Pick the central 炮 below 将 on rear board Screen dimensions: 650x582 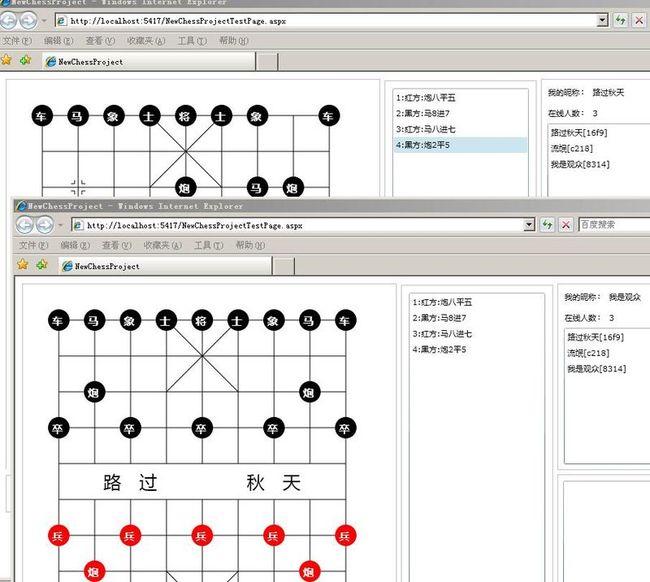(x=185, y=188)
